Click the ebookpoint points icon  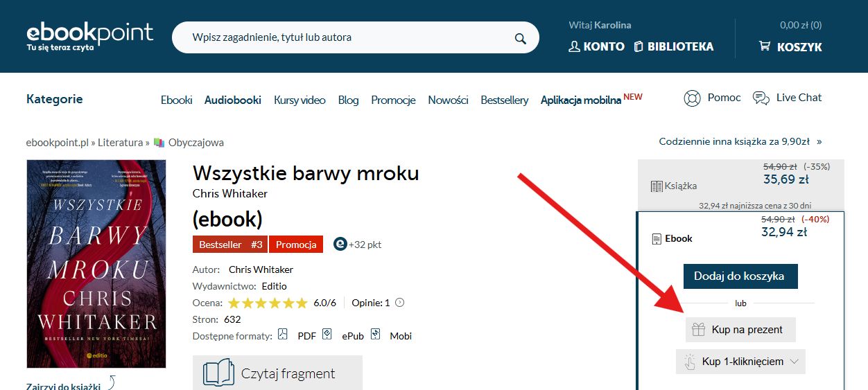[340, 245]
